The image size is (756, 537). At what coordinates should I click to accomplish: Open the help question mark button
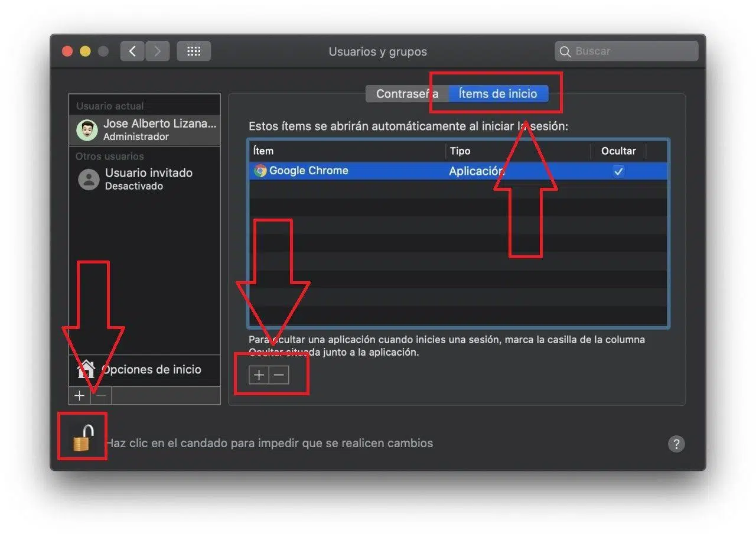[x=676, y=444]
